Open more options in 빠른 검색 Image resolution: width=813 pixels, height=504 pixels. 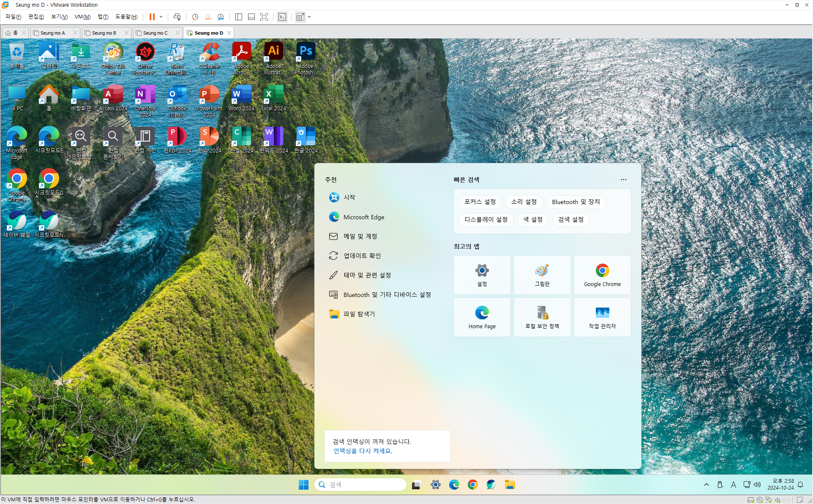pos(624,180)
